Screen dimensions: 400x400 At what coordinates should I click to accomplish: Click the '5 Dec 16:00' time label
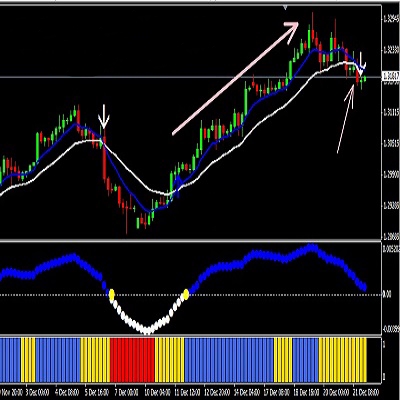coord(96,391)
